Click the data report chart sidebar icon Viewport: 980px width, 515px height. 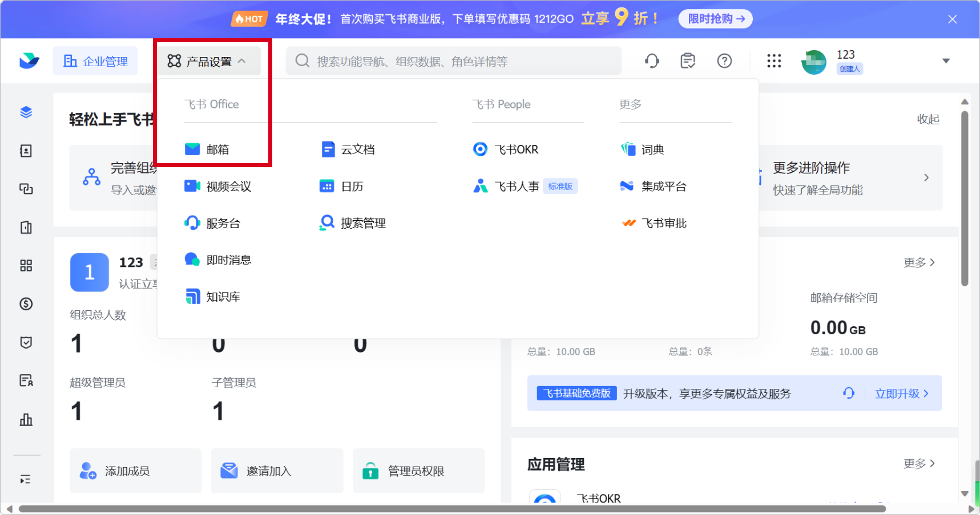[x=26, y=420]
